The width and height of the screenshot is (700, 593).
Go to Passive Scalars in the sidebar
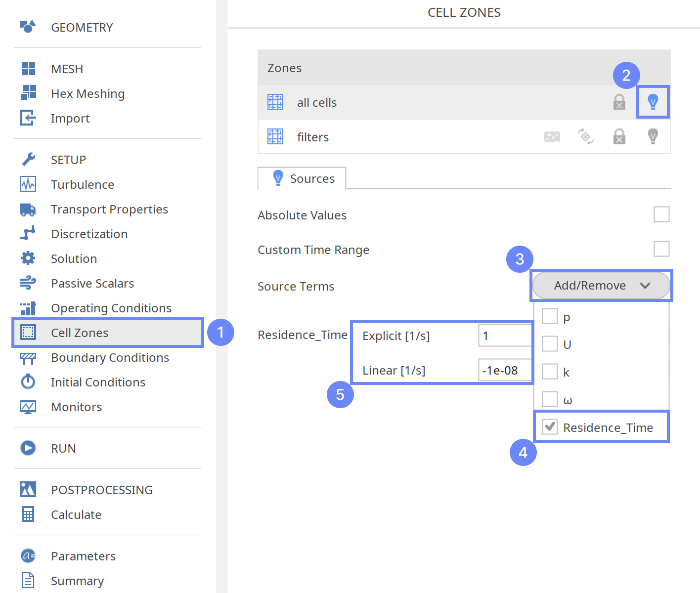coord(92,283)
